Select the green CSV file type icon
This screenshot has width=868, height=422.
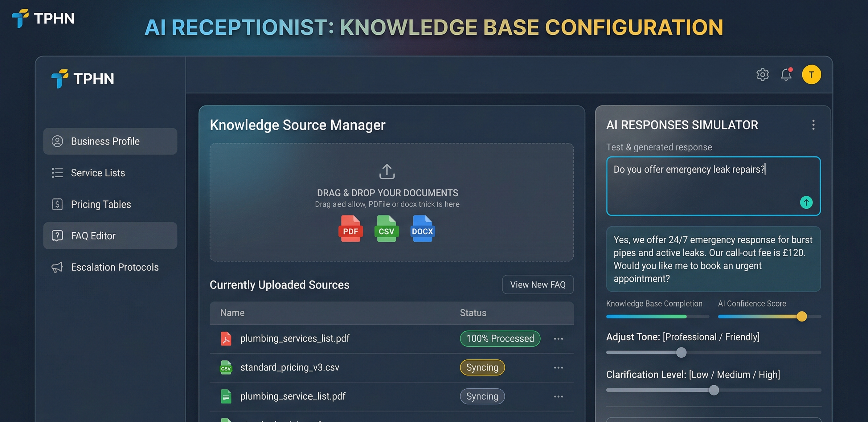click(387, 229)
